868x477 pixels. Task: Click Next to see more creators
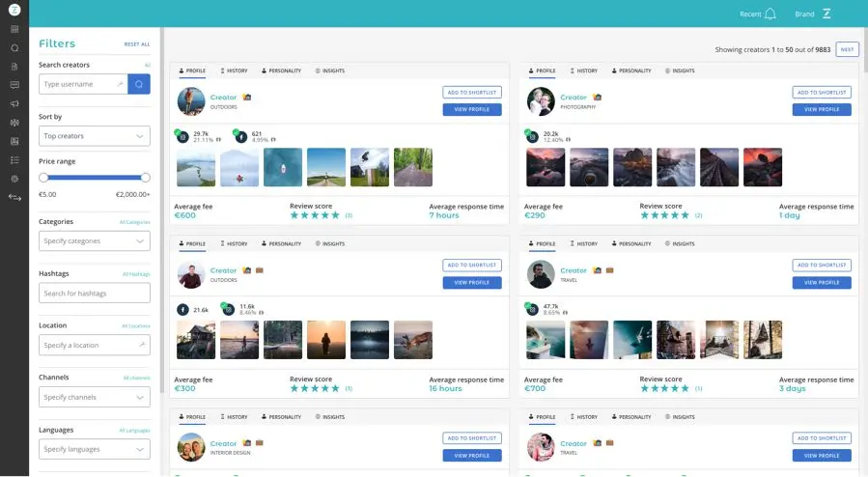point(847,49)
